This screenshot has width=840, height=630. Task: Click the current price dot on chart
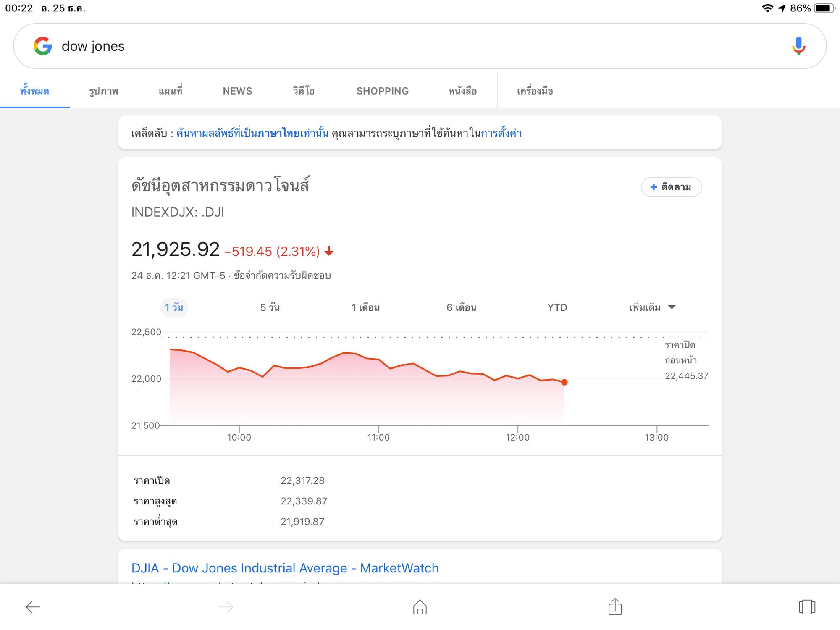point(564,382)
